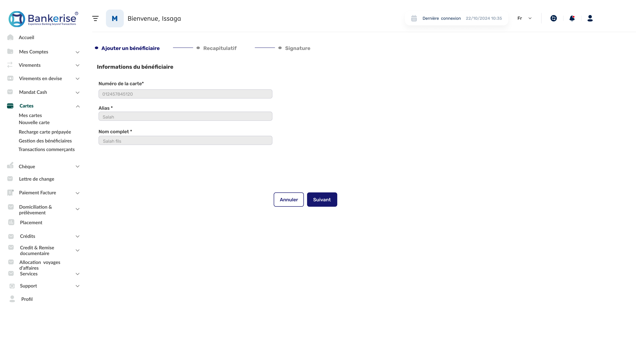Expand the Domiciliation & prélèvement chevron

(x=77, y=209)
